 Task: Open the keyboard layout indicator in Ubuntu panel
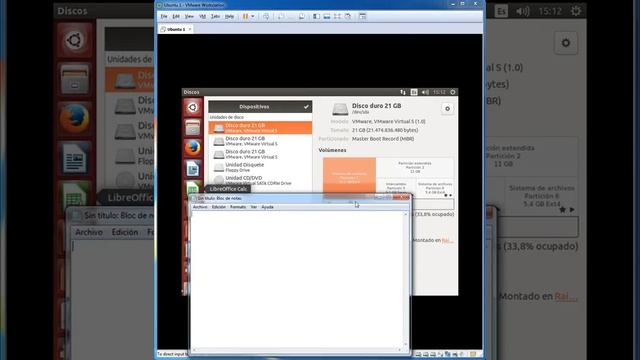[414, 92]
